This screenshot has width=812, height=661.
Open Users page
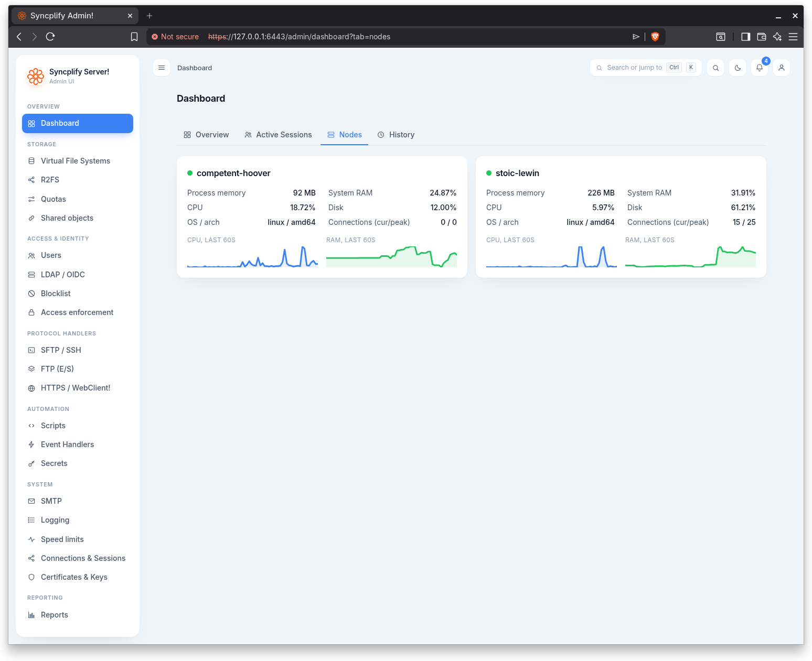(78, 255)
